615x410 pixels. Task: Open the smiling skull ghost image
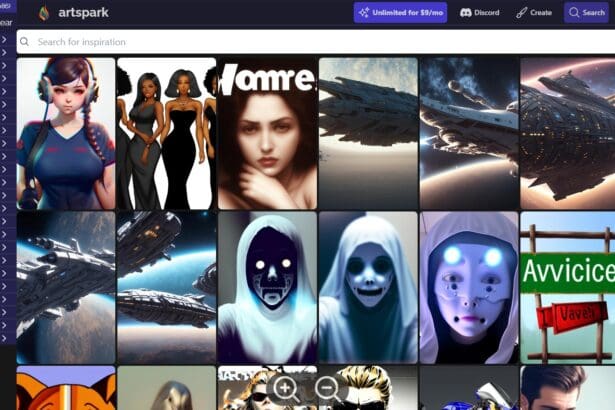368,288
